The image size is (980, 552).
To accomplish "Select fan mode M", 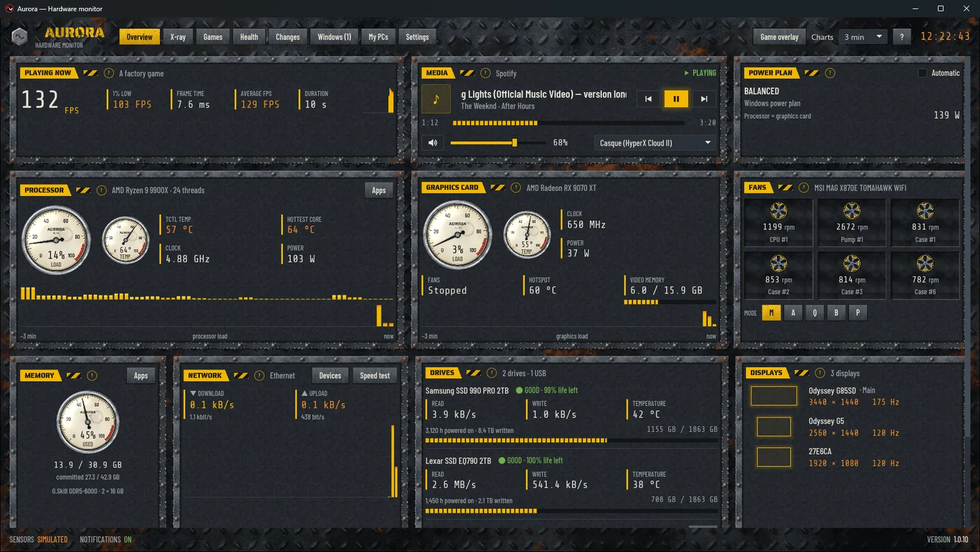I will [772, 313].
